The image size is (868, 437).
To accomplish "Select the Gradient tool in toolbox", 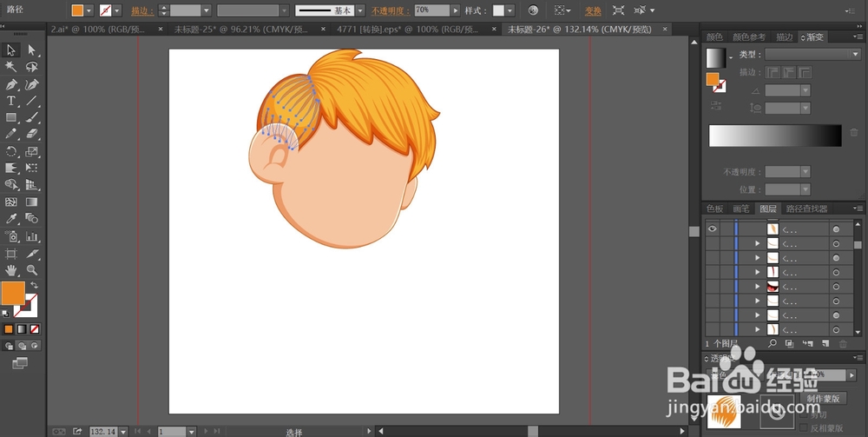I will 31,202.
